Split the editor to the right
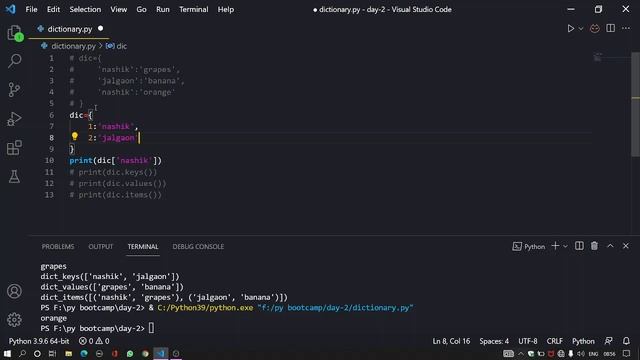This screenshot has width=640, height=360. 611,28
